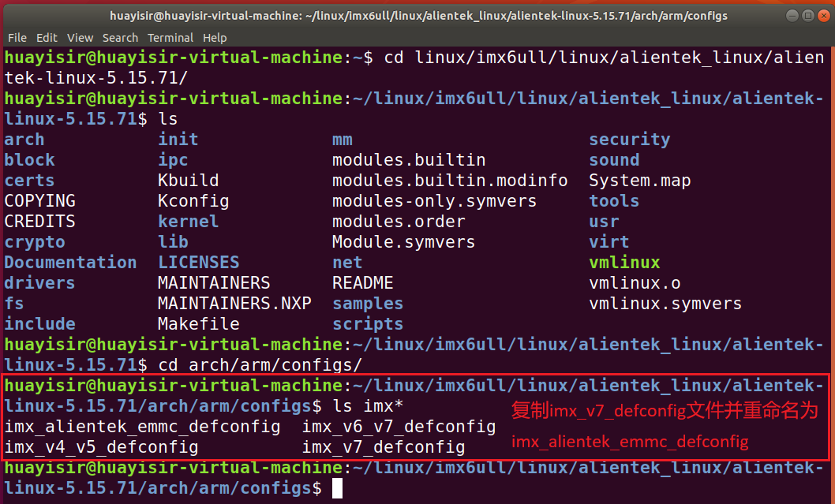
Task: Open the View menu
Action: click(79, 37)
